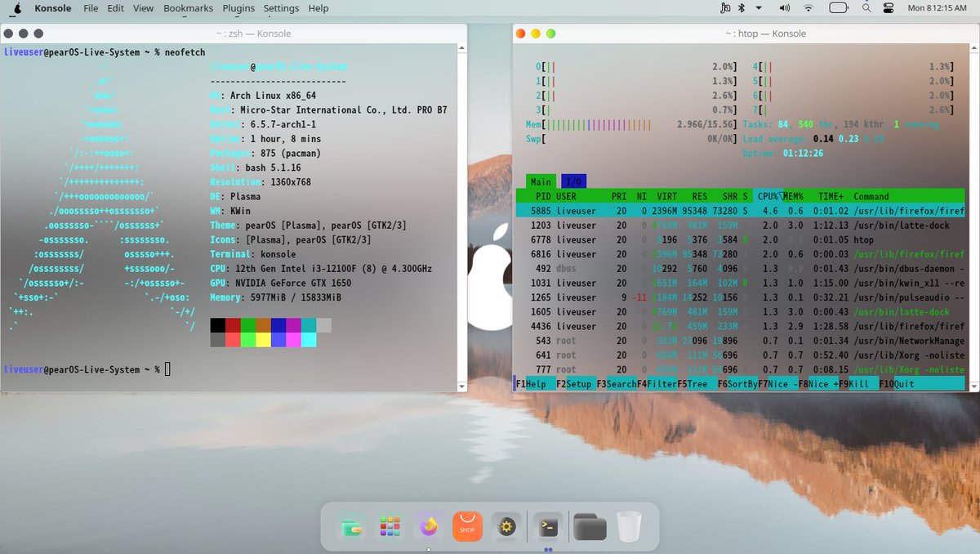The width and height of the screenshot is (980, 554).
Task: Open the Bookmarks menu
Action: pos(188,8)
